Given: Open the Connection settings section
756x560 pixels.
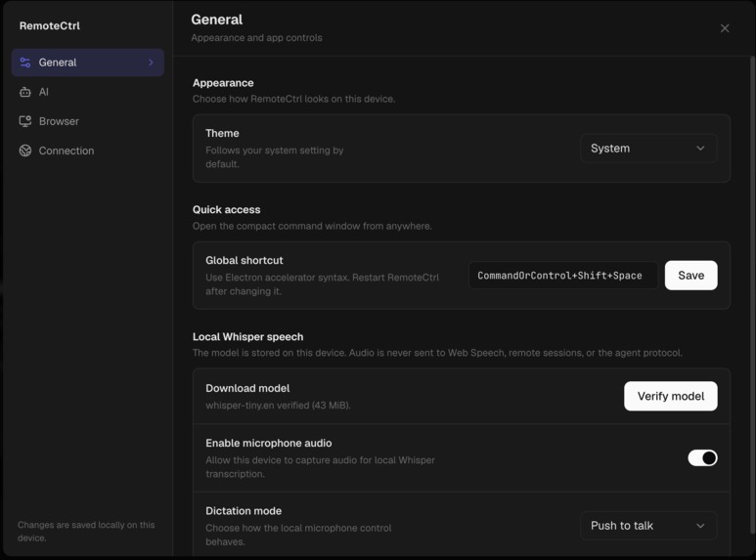Looking at the screenshot, I should [x=88, y=151].
